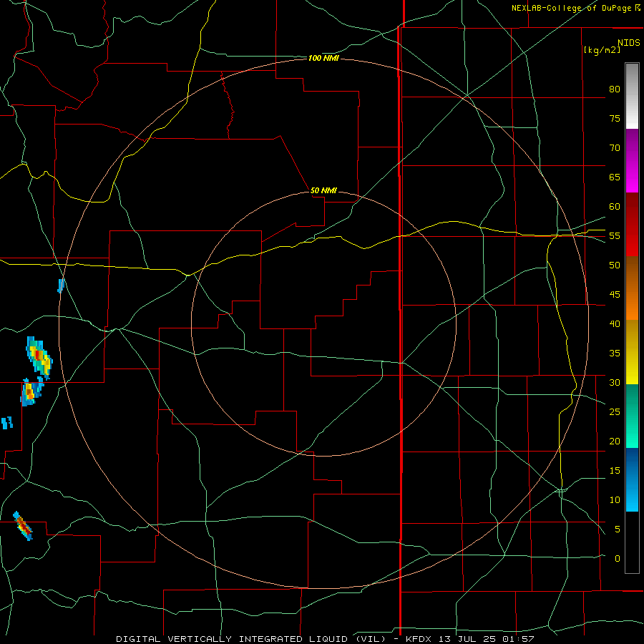Select the purple-magenta segment of the color bar
The height and width of the screenshot is (644, 644).
[632, 160]
